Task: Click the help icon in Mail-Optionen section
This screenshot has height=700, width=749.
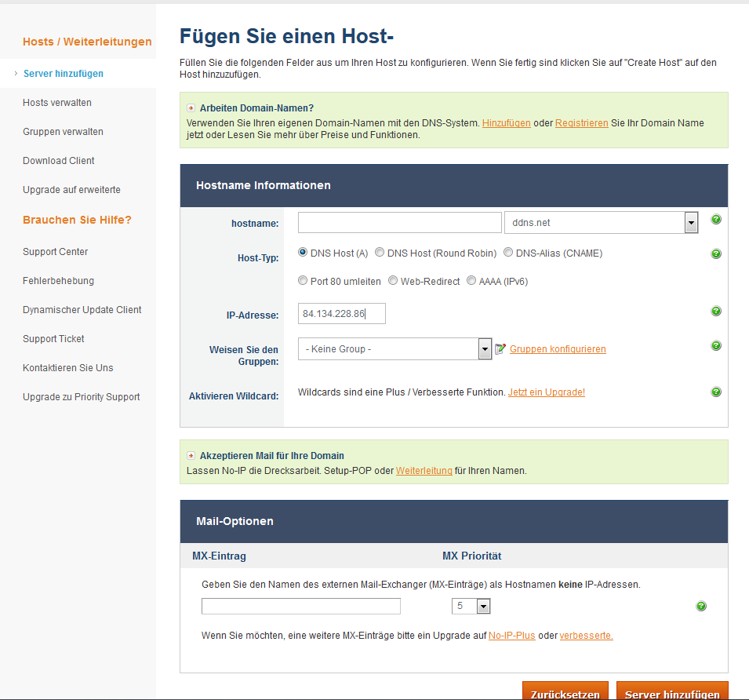Action: [701, 607]
